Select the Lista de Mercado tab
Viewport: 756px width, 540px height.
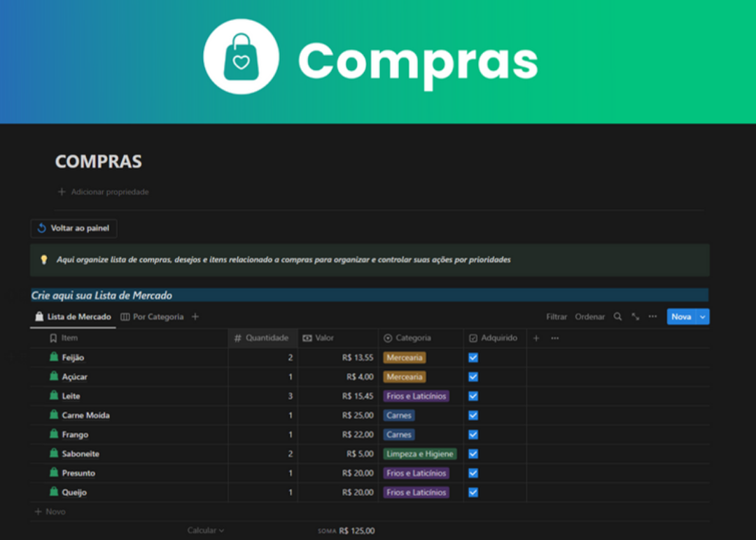pyautogui.click(x=73, y=317)
